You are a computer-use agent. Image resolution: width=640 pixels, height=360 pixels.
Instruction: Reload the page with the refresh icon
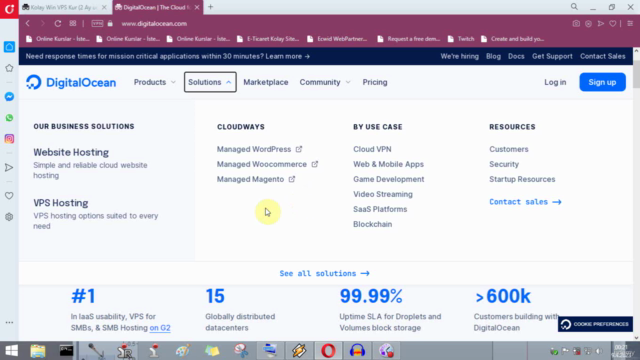pos(58,24)
